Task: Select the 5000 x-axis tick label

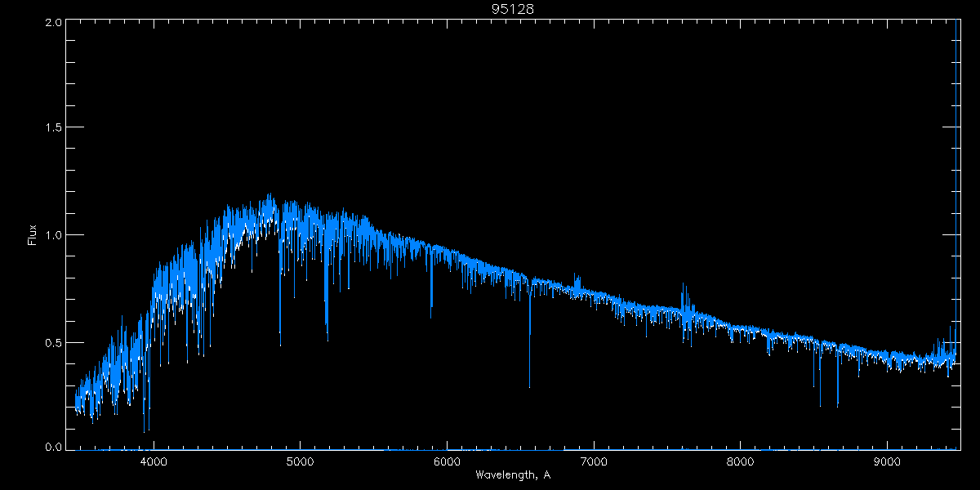Action: [x=300, y=461]
